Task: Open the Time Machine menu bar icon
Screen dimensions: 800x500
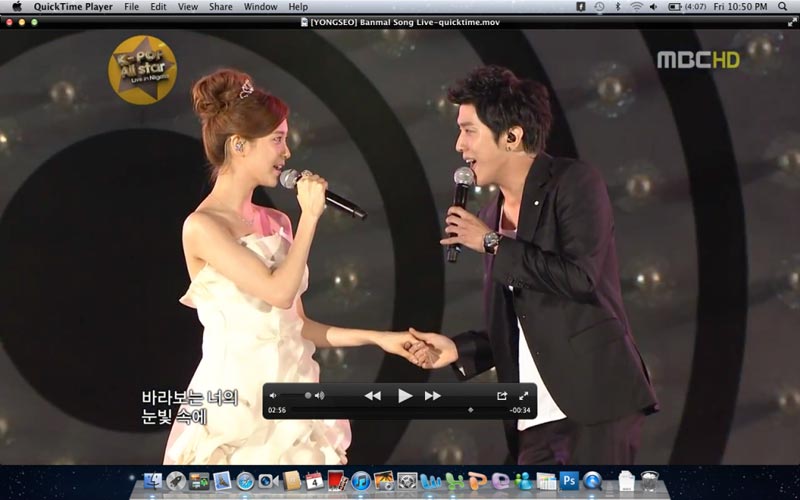Action: point(599,7)
